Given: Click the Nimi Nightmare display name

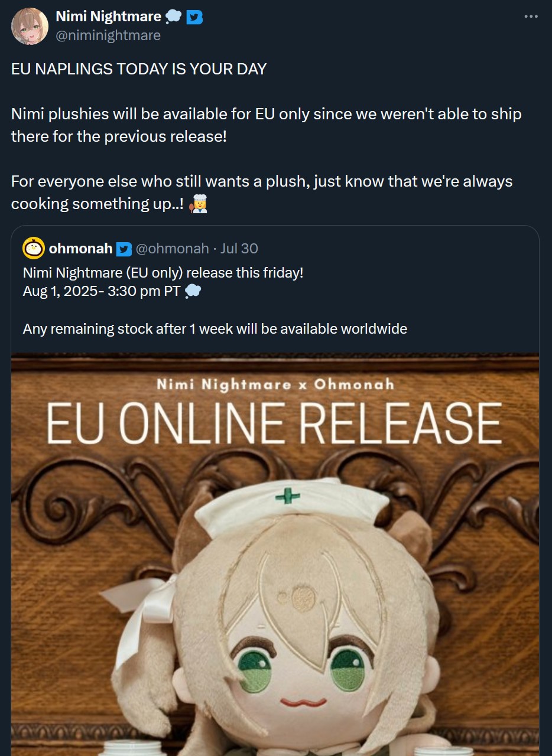Looking at the screenshot, I should (x=108, y=17).
